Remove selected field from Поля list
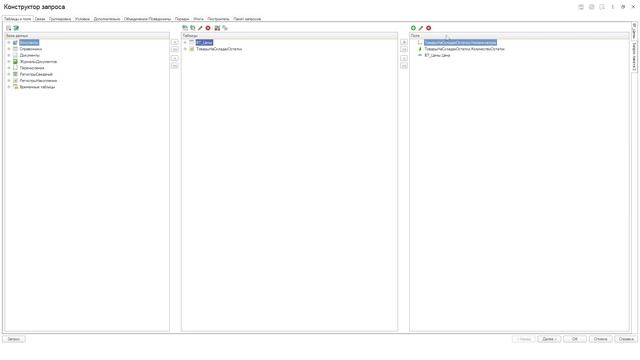 404,58
